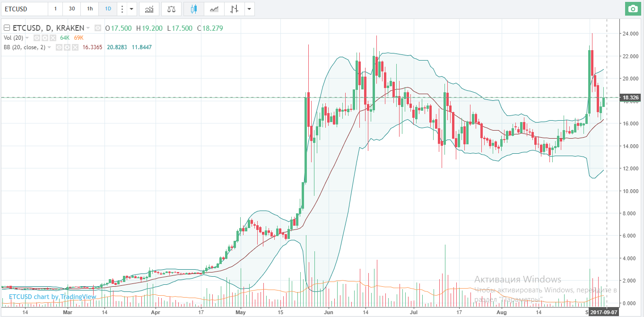Open the Indicators chart icon
Screen dimensions: 644x317
tap(149, 9)
